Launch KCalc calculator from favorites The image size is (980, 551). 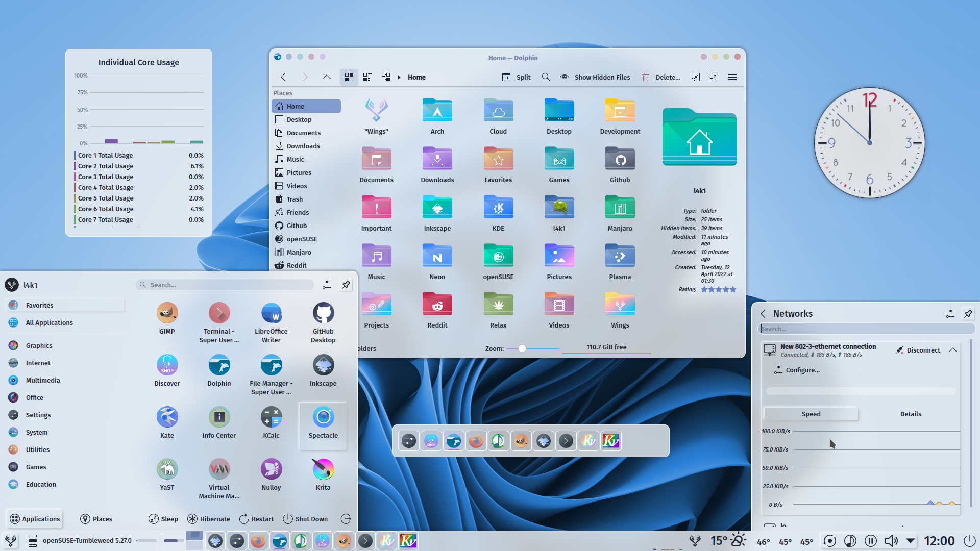pos(271,422)
